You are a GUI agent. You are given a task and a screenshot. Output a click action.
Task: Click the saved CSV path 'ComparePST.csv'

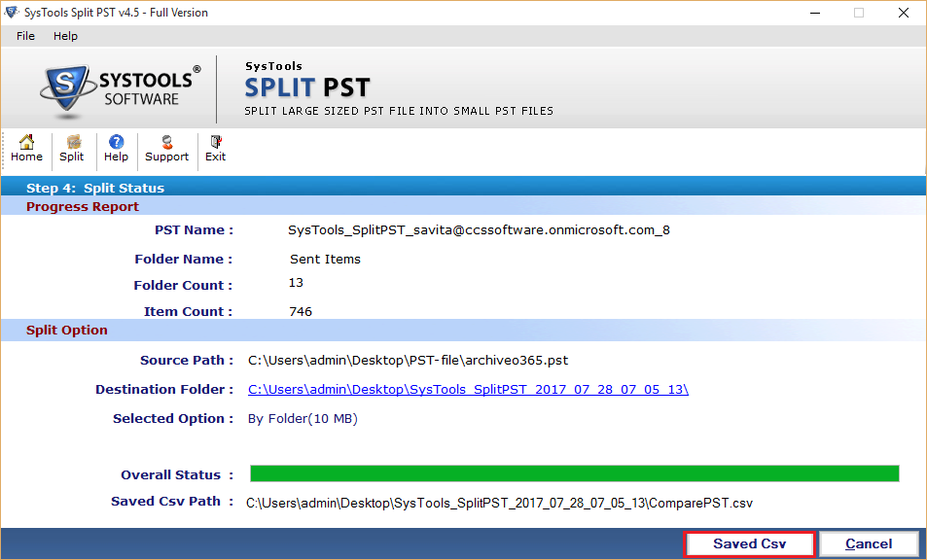[499, 504]
